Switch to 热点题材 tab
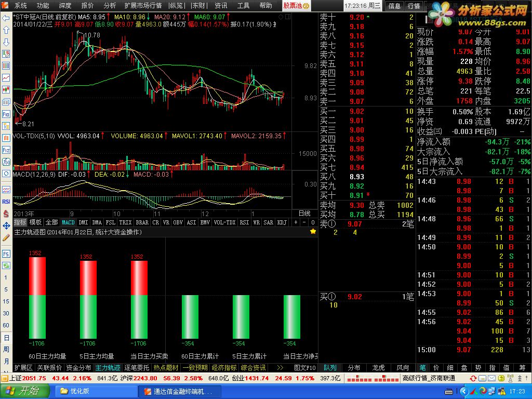 point(166,368)
